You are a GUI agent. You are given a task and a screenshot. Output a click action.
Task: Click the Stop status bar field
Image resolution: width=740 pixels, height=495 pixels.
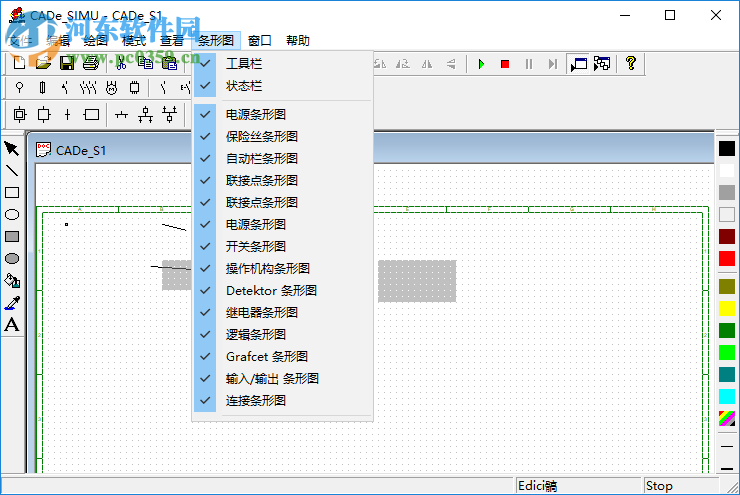click(681, 486)
